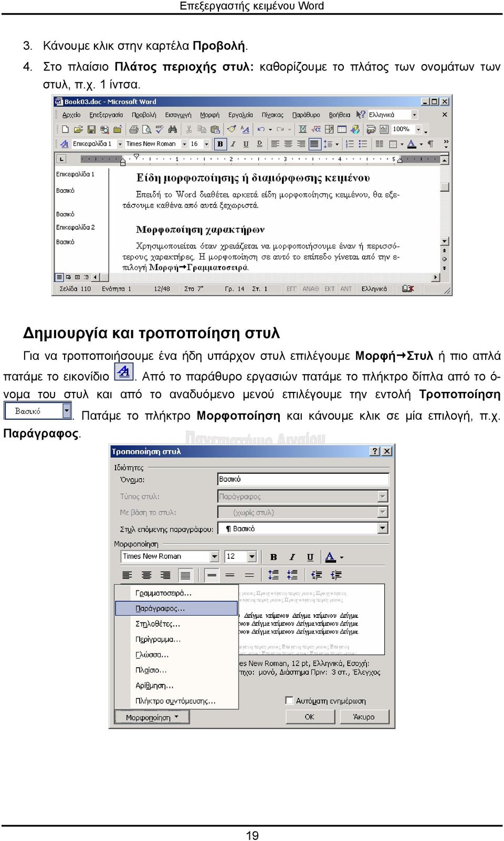The width and height of the screenshot is (504, 841).
Task: Click bulleted list icon in Word toolbar
Action: (363, 144)
